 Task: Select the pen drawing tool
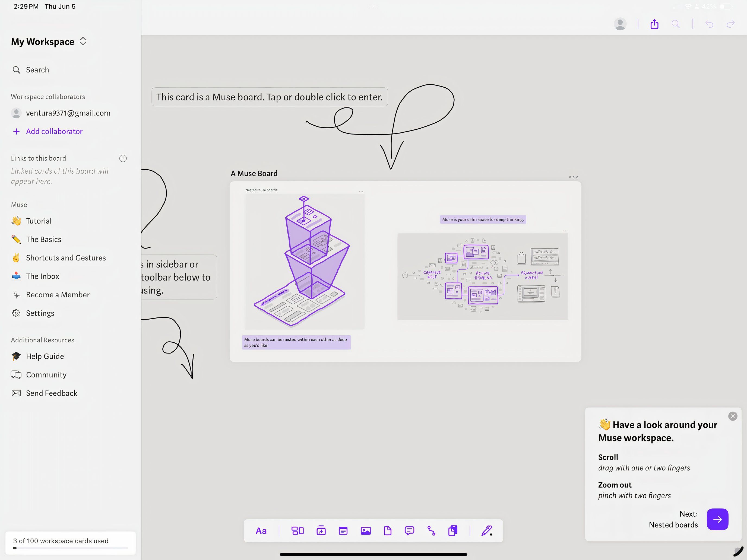tap(486, 531)
